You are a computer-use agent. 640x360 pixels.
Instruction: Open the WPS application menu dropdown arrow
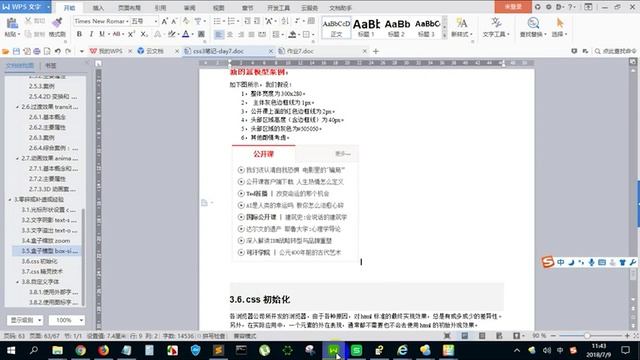(49, 7)
